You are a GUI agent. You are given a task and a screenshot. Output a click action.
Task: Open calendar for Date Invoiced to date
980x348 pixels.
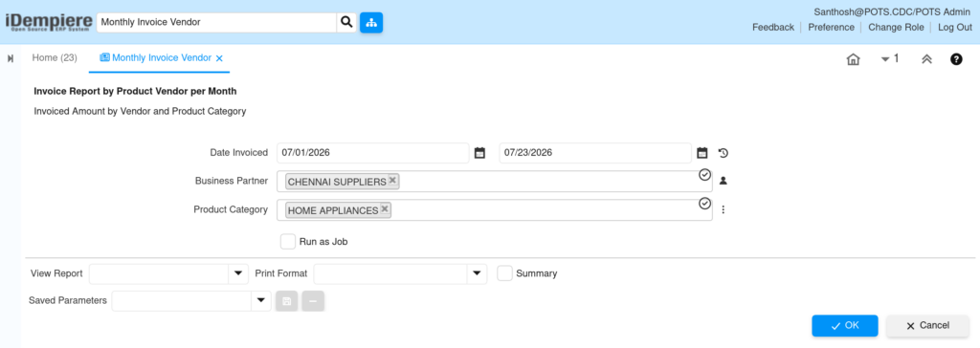[x=702, y=153]
